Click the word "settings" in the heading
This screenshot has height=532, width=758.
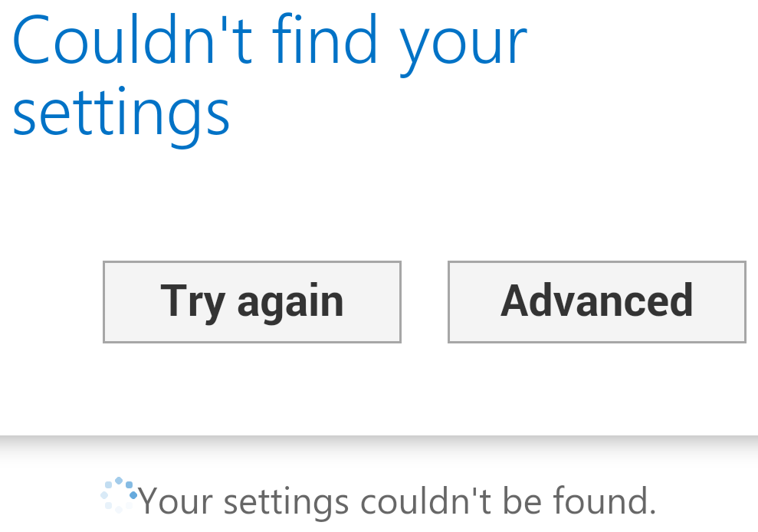pyautogui.click(x=121, y=112)
